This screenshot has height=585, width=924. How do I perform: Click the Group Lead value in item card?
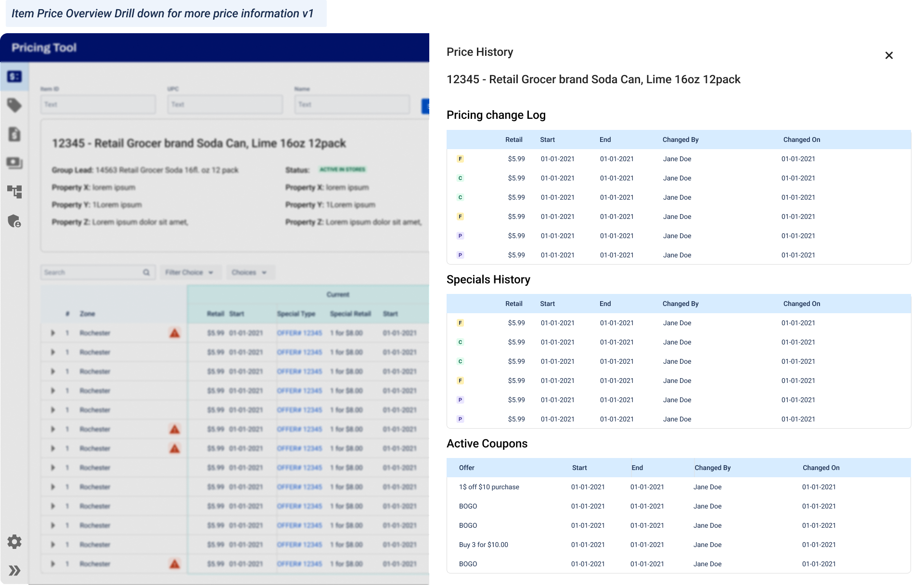pos(167,170)
